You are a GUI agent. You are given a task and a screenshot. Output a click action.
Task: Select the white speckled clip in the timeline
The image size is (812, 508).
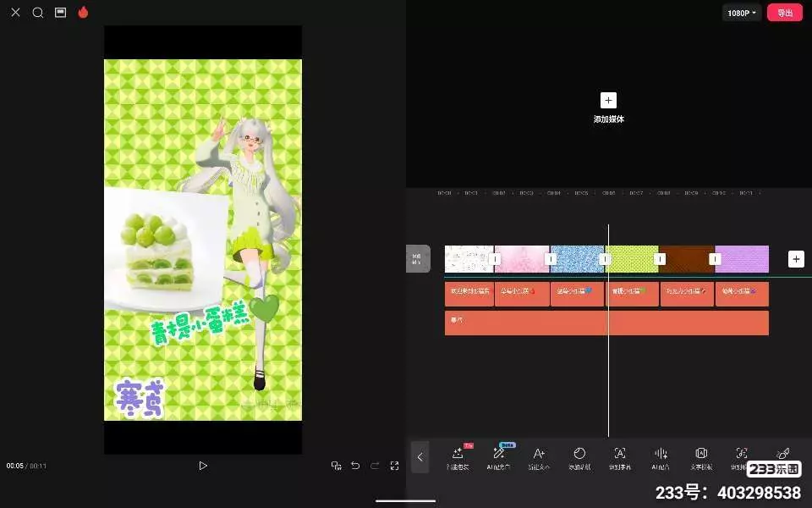469,259
